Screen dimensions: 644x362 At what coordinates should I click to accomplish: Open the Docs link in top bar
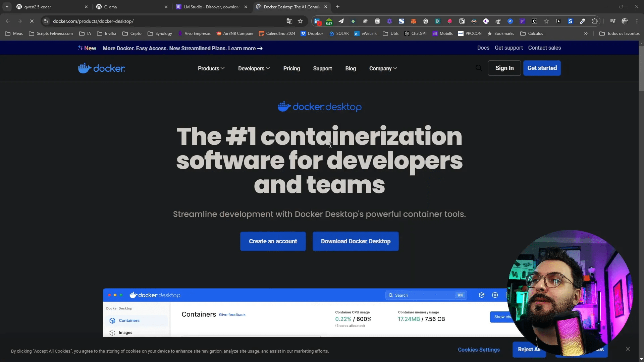[x=483, y=48]
